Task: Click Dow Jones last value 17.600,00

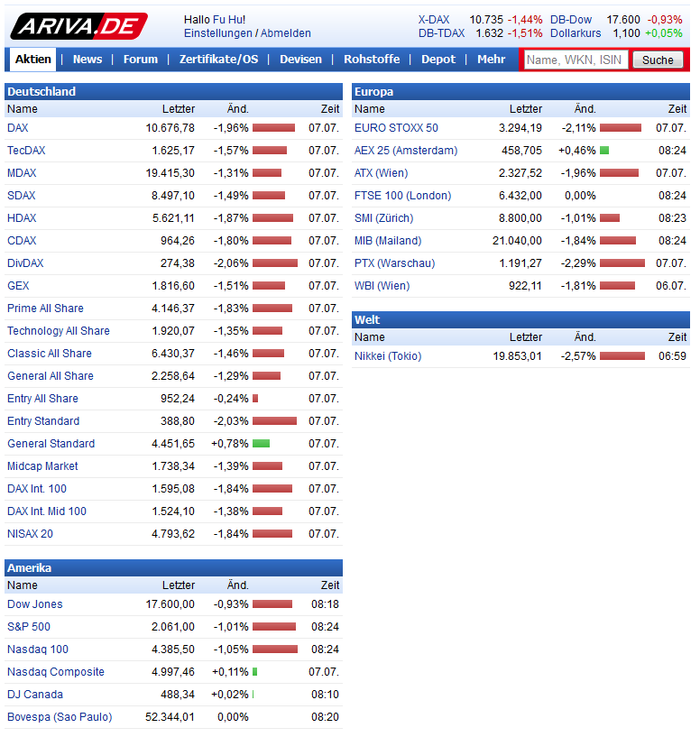Action: click(170, 604)
